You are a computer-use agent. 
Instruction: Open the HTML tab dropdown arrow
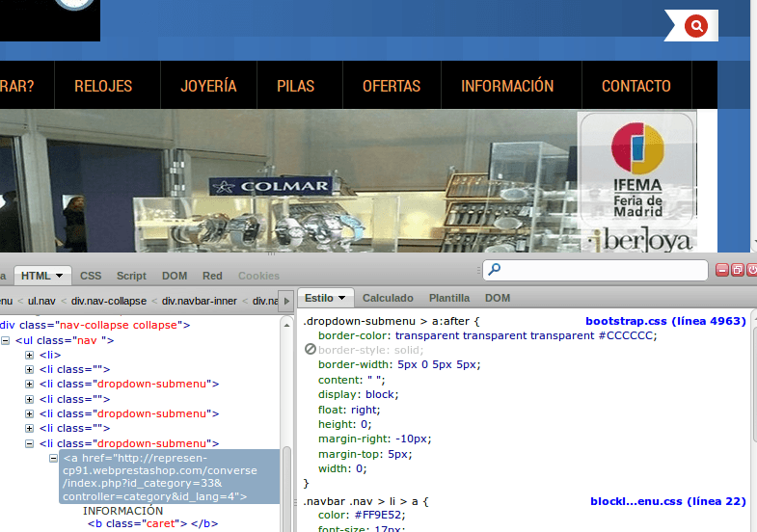pos(60,276)
